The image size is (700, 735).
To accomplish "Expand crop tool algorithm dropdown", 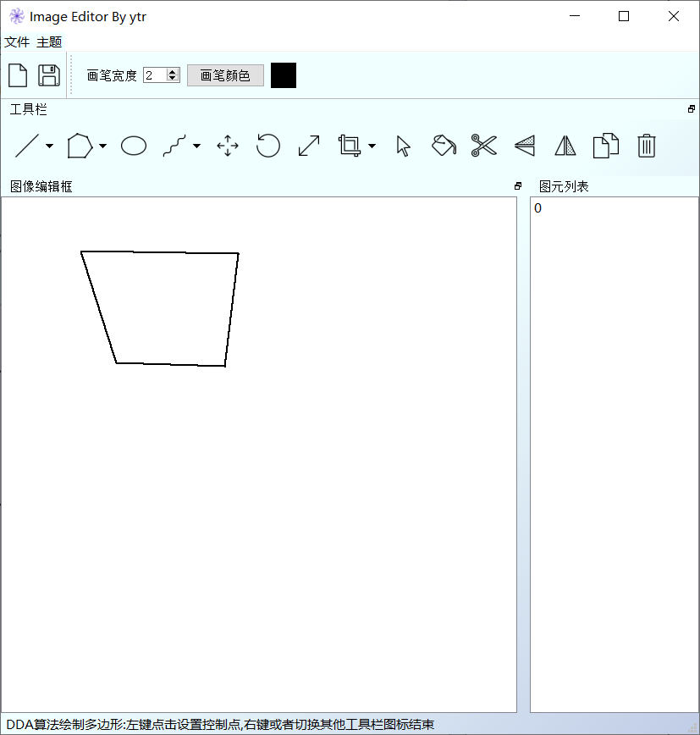I will [x=372, y=146].
